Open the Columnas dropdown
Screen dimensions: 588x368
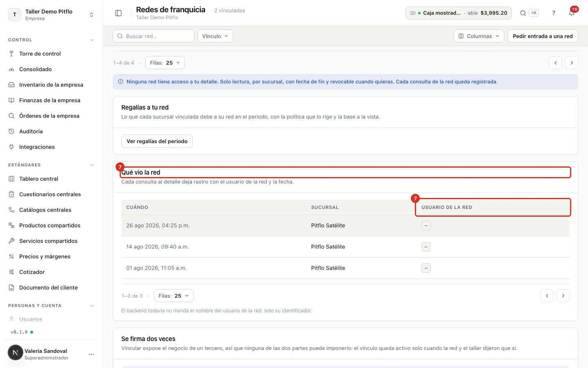tap(479, 36)
